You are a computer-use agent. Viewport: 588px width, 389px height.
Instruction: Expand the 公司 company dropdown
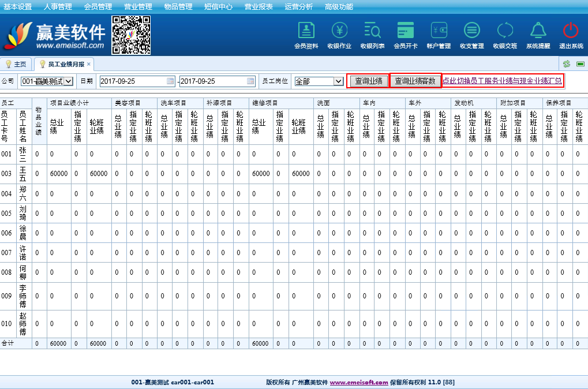point(69,81)
